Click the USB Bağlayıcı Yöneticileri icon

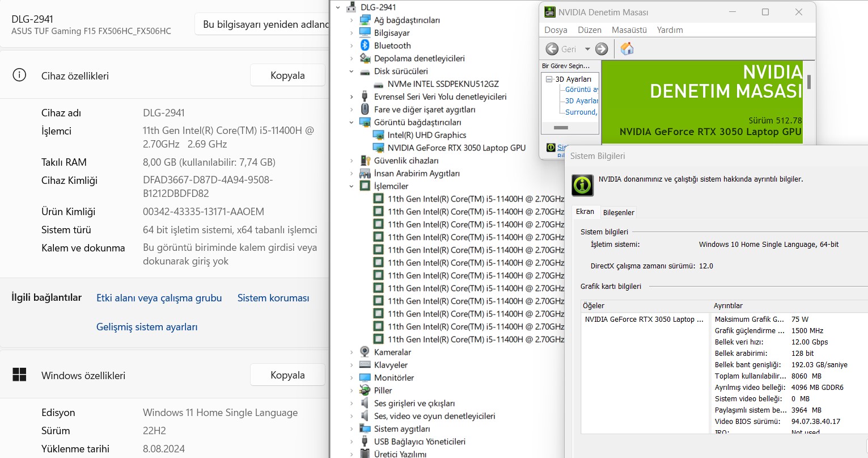pyautogui.click(x=365, y=442)
